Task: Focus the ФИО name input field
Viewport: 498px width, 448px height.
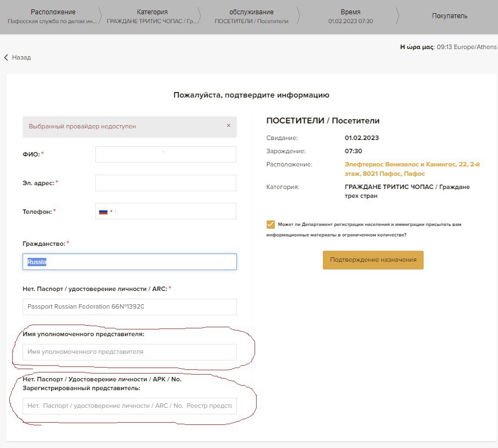Action: pyautogui.click(x=165, y=154)
